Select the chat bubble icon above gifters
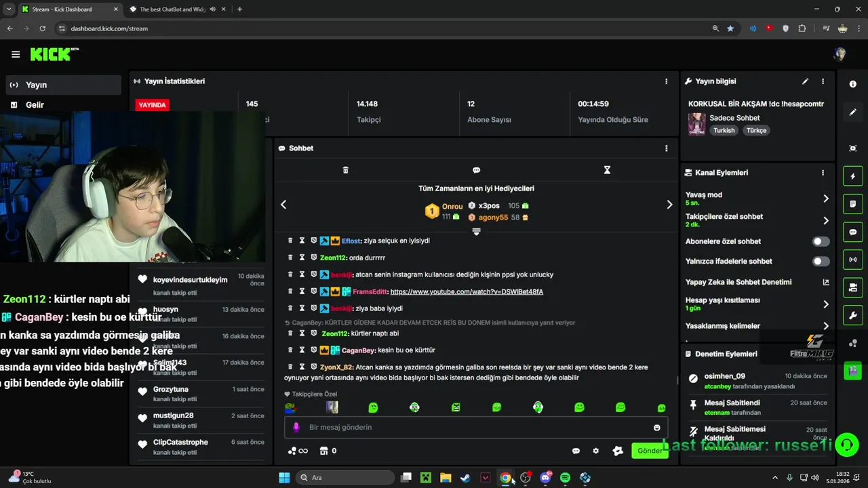868x488 pixels. click(x=476, y=170)
